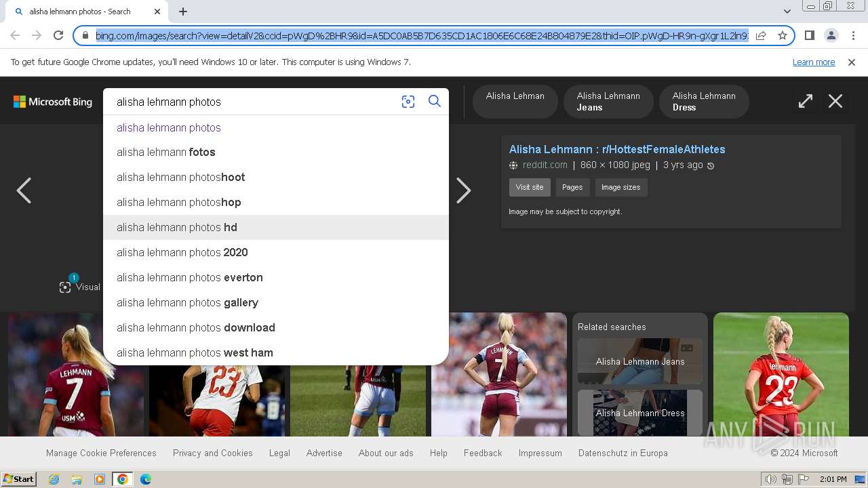
Task: Close the Bing image detail view
Action: pos(835,102)
